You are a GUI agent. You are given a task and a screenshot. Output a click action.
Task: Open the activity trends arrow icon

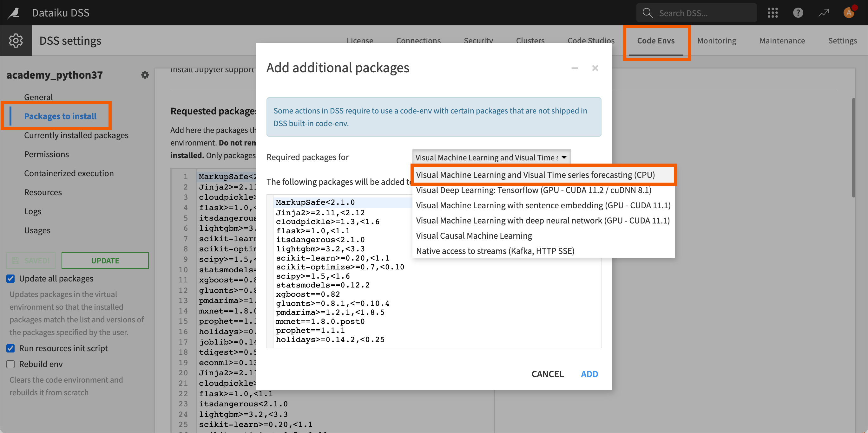824,12
